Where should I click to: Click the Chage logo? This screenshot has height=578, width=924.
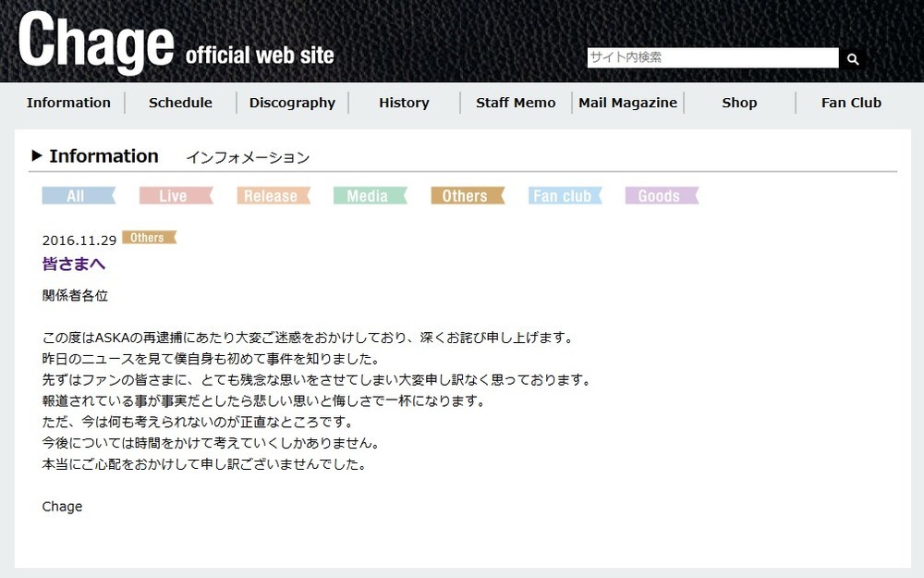pos(97,41)
